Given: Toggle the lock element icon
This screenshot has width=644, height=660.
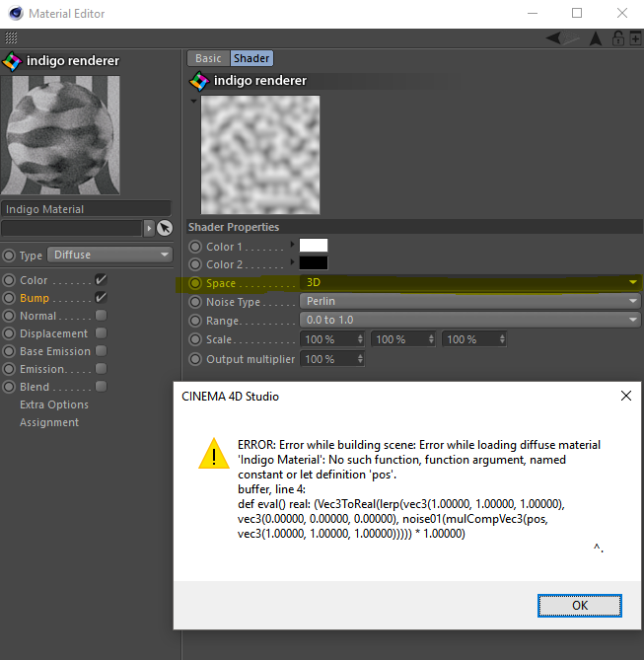Looking at the screenshot, I should [617, 38].
